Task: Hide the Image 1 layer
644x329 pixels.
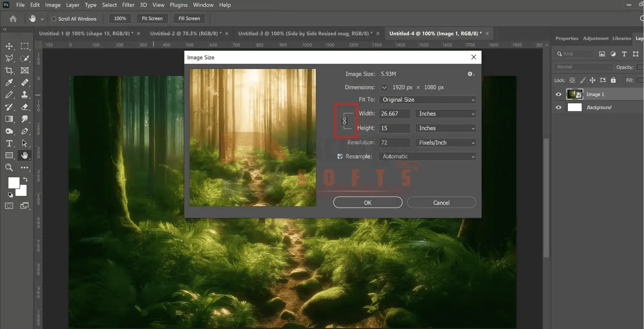Action: click(x=558, y=94)
